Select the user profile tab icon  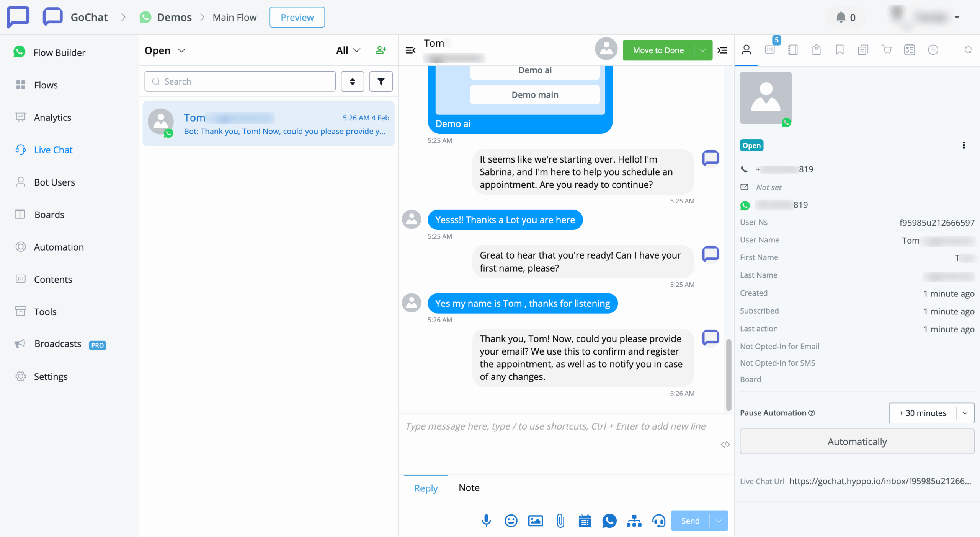pos(746,50)
